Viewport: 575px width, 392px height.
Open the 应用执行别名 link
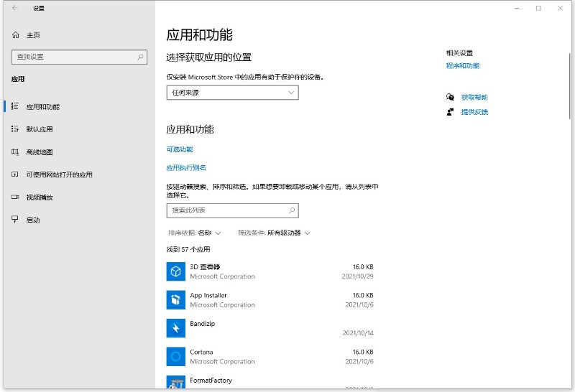(186, 167)
